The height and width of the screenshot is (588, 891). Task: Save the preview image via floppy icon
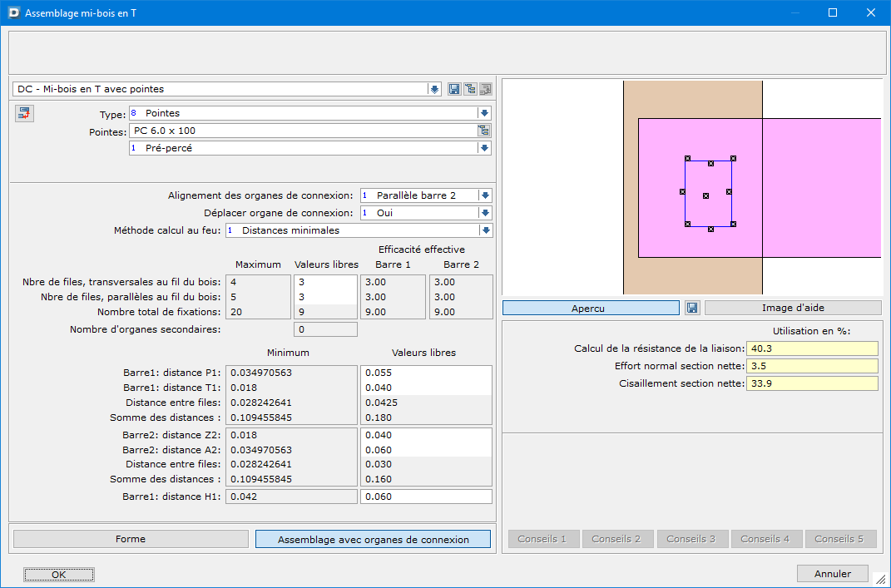[x=691, y=308]
